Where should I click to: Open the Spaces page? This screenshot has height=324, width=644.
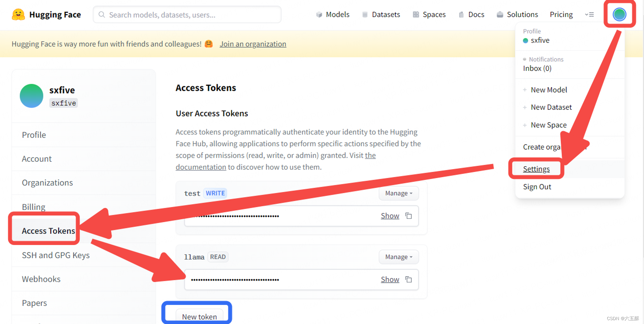point(434,14)
